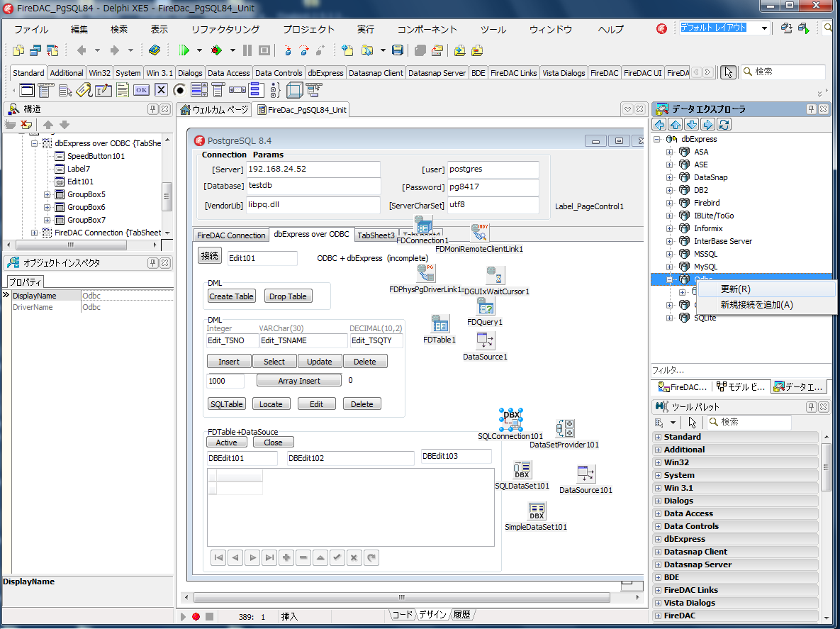Select the FDQuery1 component icon
The image size is (840, 629).
coord(486,306)
